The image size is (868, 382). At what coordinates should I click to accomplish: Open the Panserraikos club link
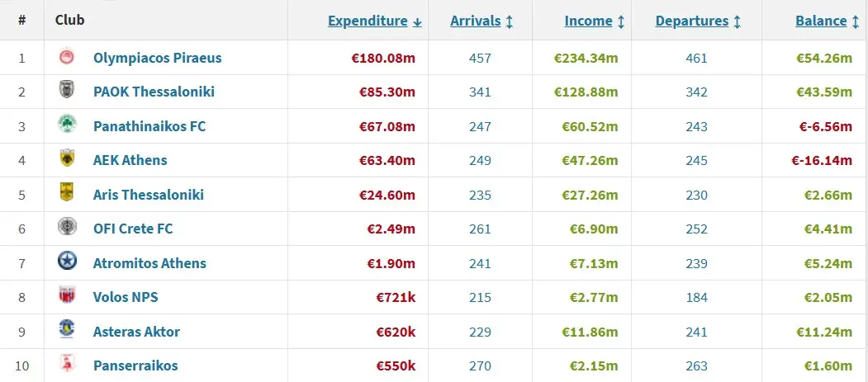coord(135,365)
